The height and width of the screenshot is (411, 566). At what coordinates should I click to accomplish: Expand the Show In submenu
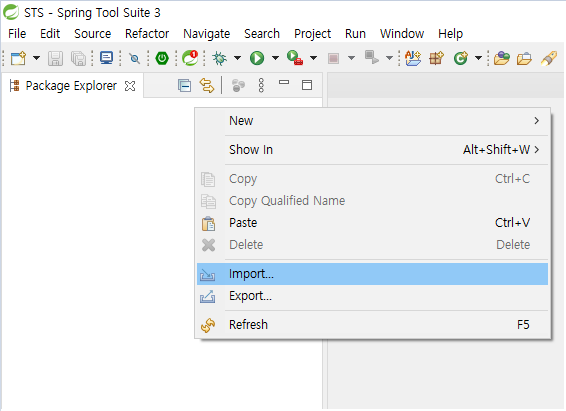373,150
